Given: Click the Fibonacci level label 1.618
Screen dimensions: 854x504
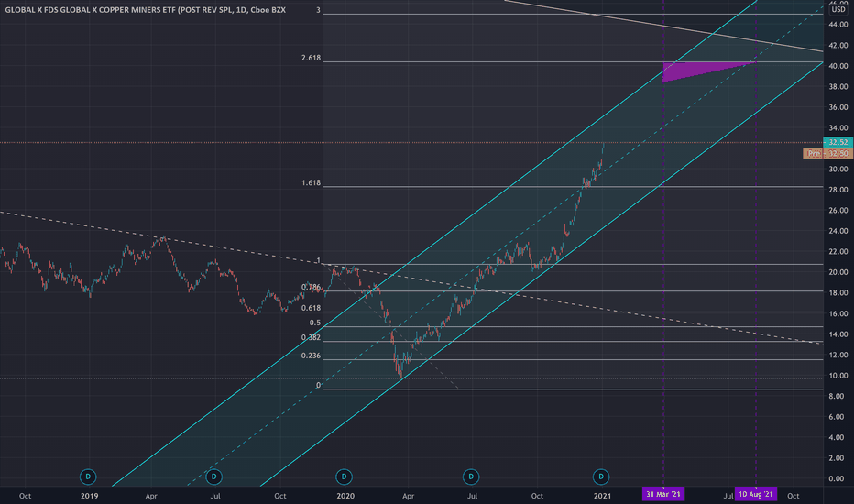Looking at the screenshot, I should [311, 182].
